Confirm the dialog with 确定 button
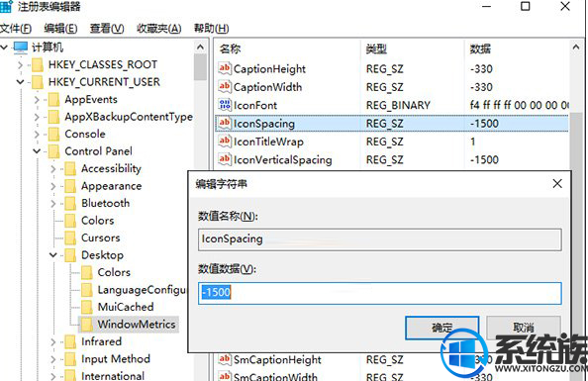The image size is (588, 381). 442,328
